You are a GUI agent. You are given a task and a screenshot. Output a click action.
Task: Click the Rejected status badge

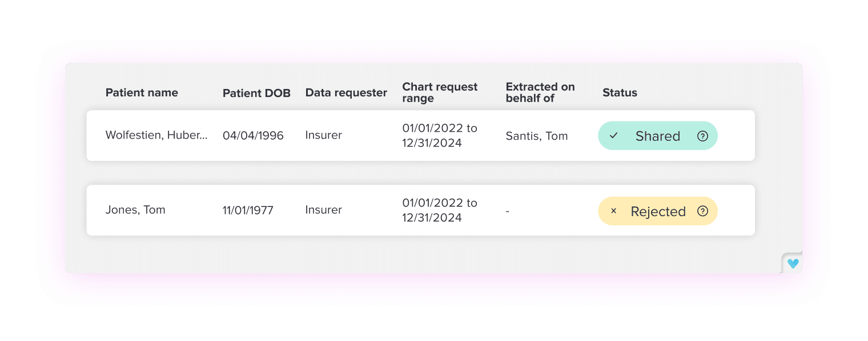coord(657,211)
